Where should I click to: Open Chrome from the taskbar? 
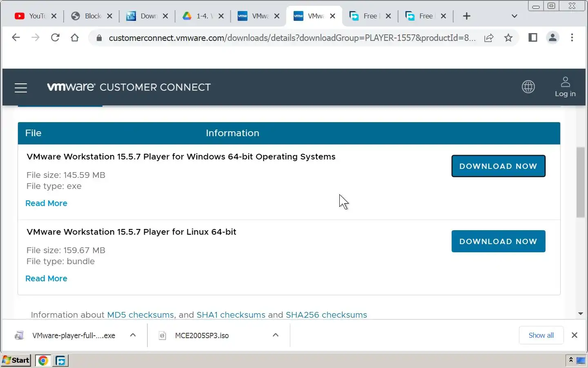click(43, 360)
